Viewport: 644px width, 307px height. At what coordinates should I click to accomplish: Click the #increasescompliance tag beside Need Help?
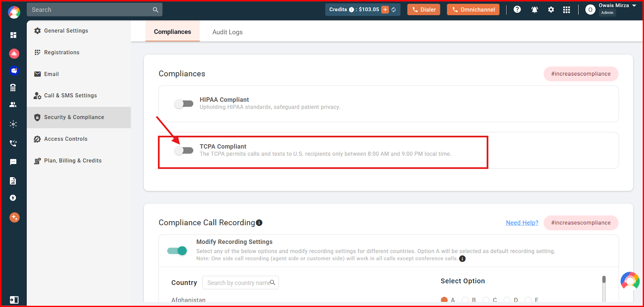[x=581, y=223]
